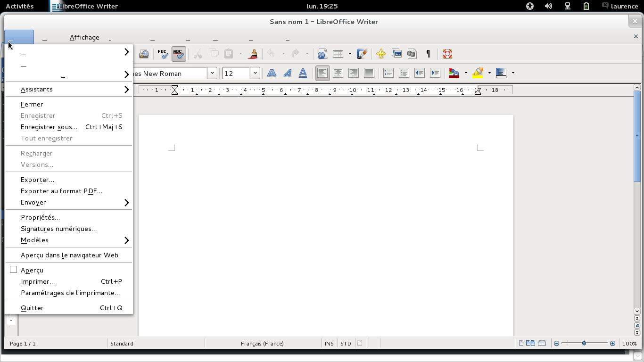
Task: Enable justified paragraph alignment
Action: click(x=369, y=73)
